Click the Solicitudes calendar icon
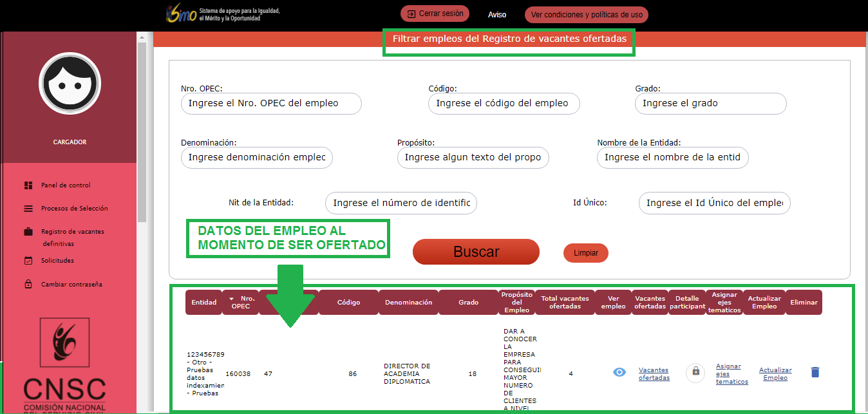 [x=28, y=261]
